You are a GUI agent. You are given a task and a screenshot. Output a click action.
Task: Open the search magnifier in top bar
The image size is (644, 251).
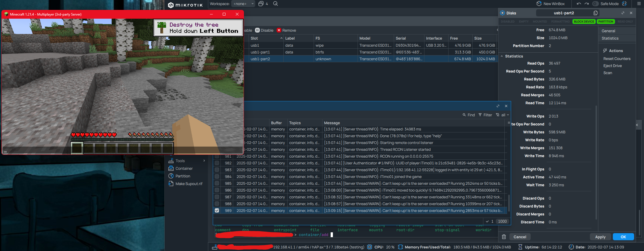275,4
